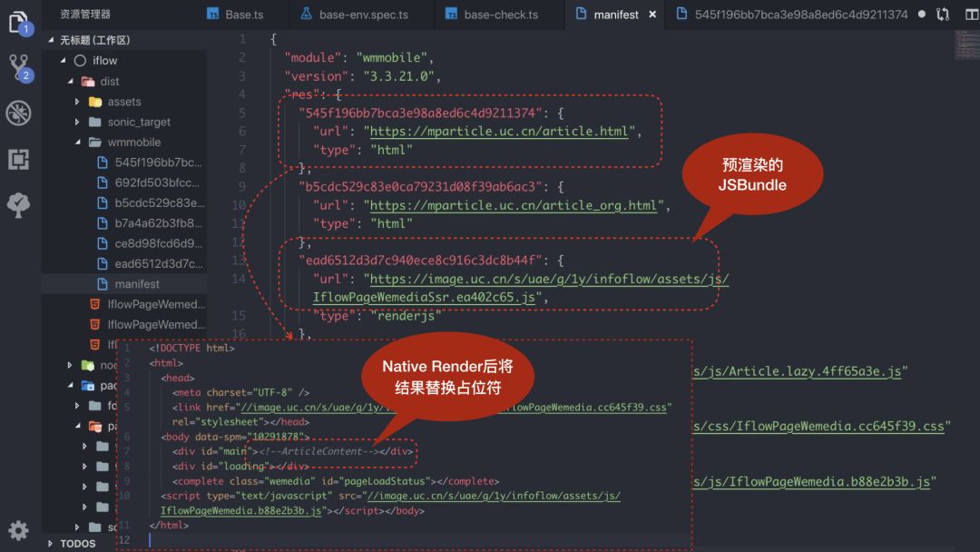The width and height of the screenshot is (980, 552).
Task: Click the "module" key on line 2
Action: (x=313, y=57)
